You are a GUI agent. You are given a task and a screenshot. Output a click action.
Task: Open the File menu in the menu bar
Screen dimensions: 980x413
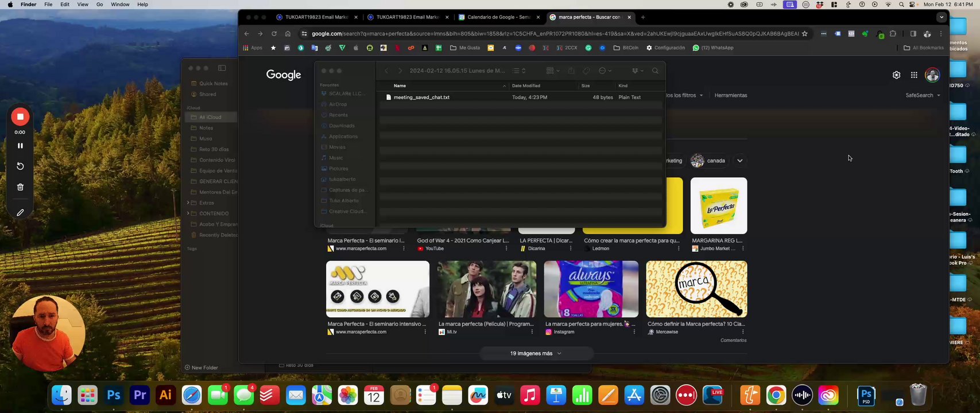pyautogui.click(x=48, y=5)
